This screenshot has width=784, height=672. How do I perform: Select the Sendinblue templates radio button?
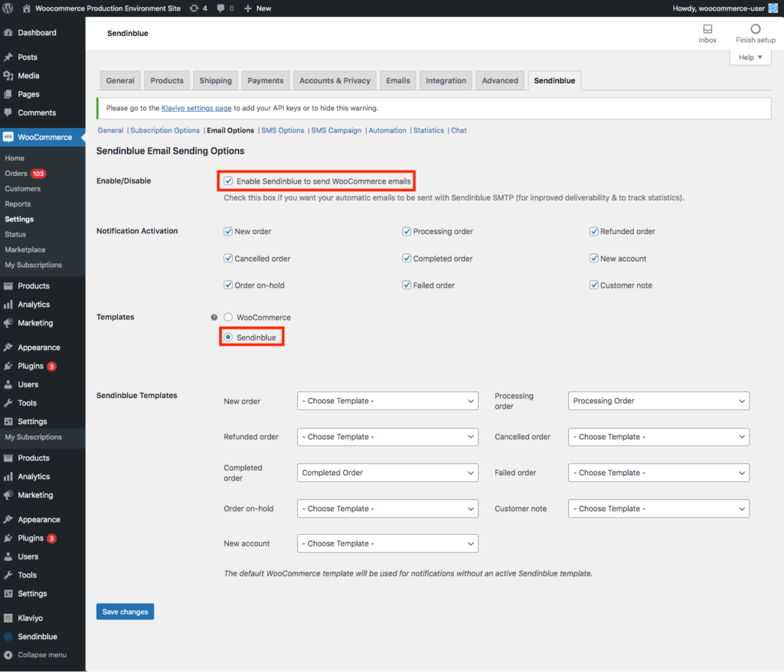pyautogui.click(x=228, y=337)
